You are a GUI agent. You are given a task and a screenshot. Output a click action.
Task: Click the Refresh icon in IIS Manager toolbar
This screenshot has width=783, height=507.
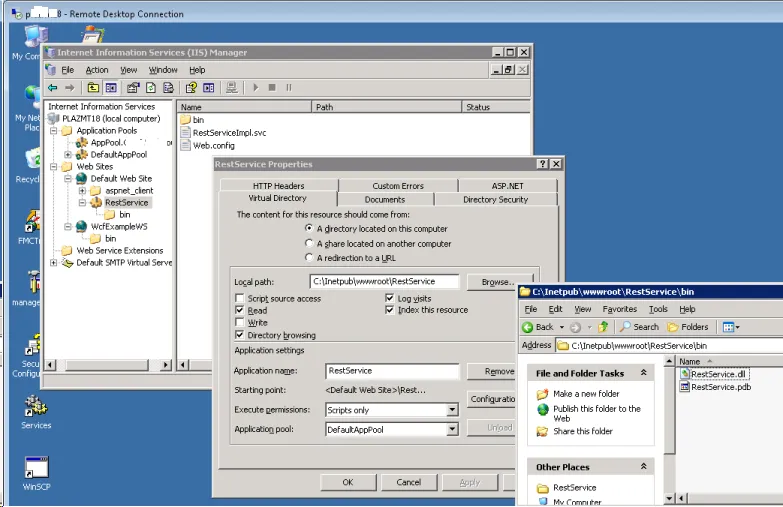150,88
